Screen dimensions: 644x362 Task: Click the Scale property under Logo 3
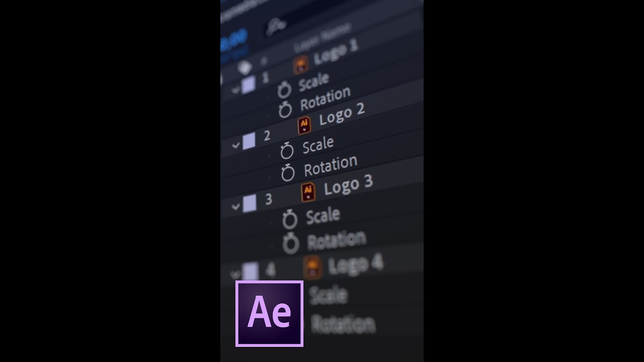pyautogui.click(x=323, y=216)
